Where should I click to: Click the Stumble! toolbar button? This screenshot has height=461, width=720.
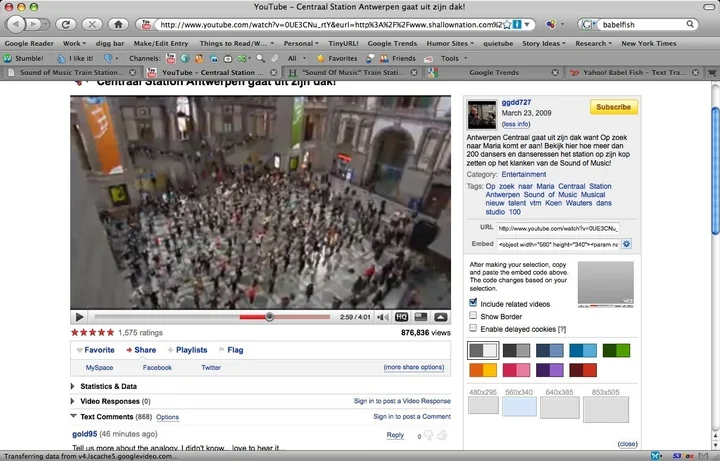coord(23,58)
